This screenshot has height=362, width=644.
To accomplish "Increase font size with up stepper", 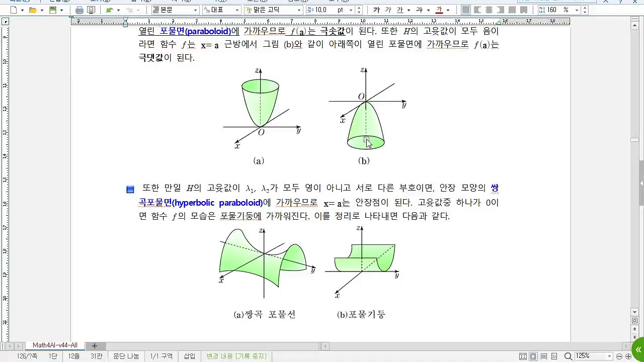I will (359, 8).
